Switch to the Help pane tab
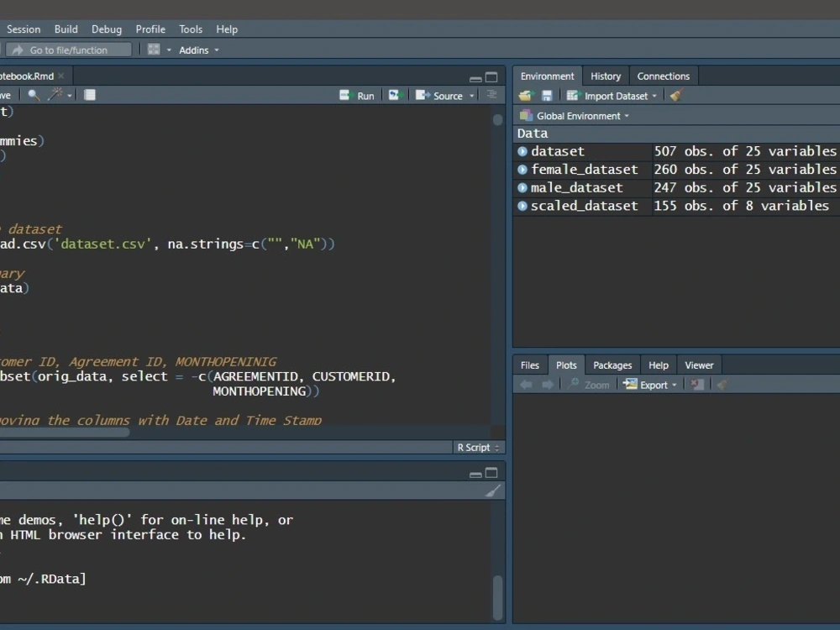The height and width of the screenshot is (630, 840). (x=659, y=365)
